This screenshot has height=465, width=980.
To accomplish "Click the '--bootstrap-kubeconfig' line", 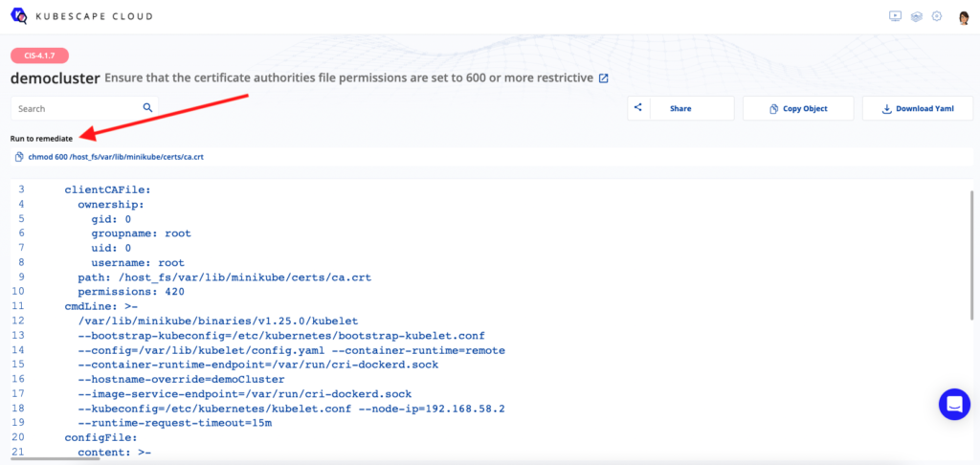I will (281, 335).
